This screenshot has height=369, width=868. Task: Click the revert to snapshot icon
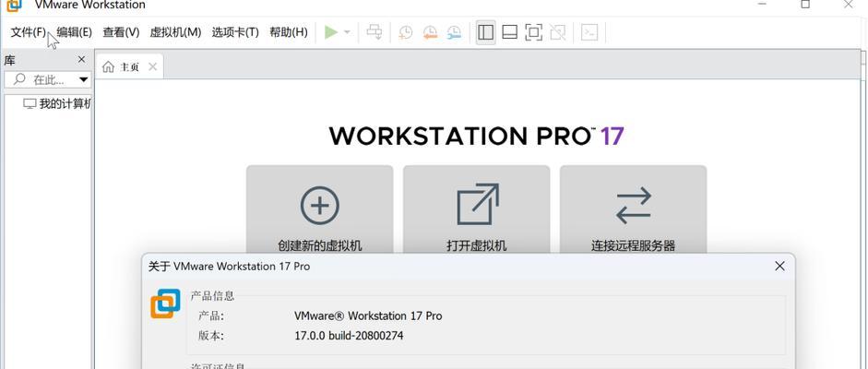(430, 32)
